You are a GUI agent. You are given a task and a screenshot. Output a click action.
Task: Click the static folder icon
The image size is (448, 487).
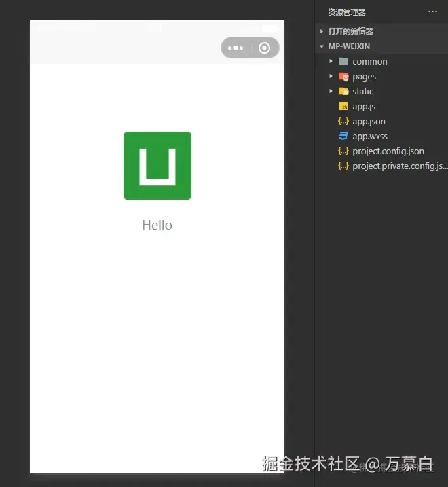pos(343,91)
